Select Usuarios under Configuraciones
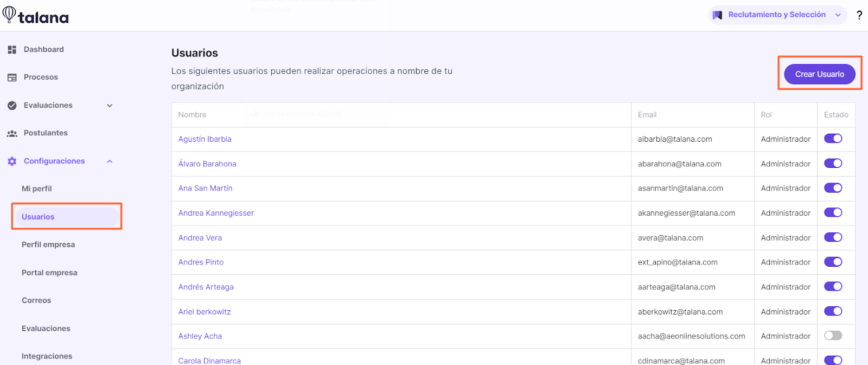868x365 pixels. (67, 217)
